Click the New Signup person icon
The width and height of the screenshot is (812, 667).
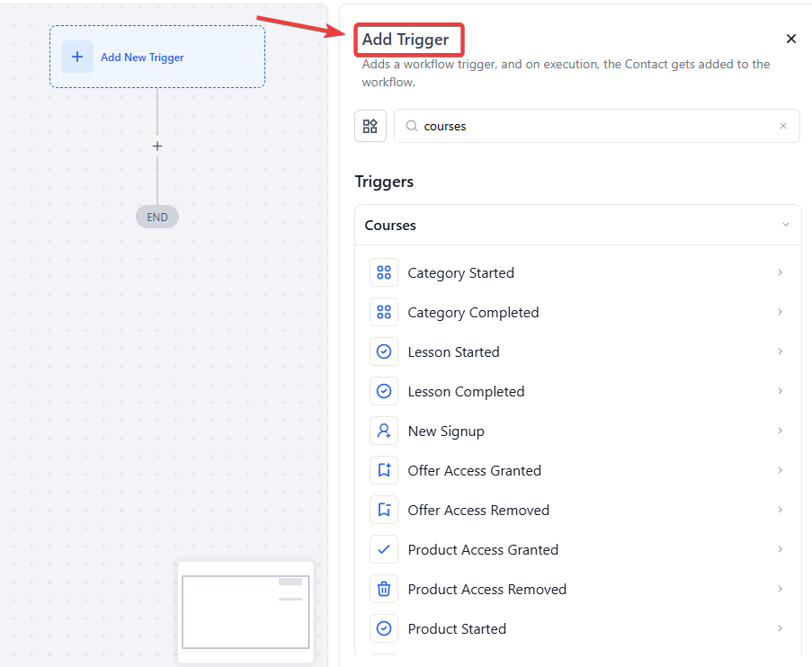coord(384,431)
